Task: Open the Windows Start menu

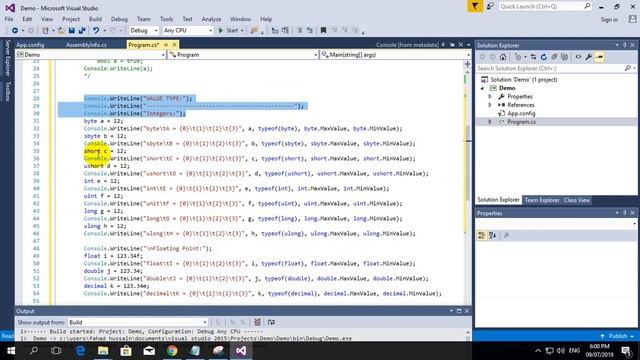Action: [x=11, y=351]
